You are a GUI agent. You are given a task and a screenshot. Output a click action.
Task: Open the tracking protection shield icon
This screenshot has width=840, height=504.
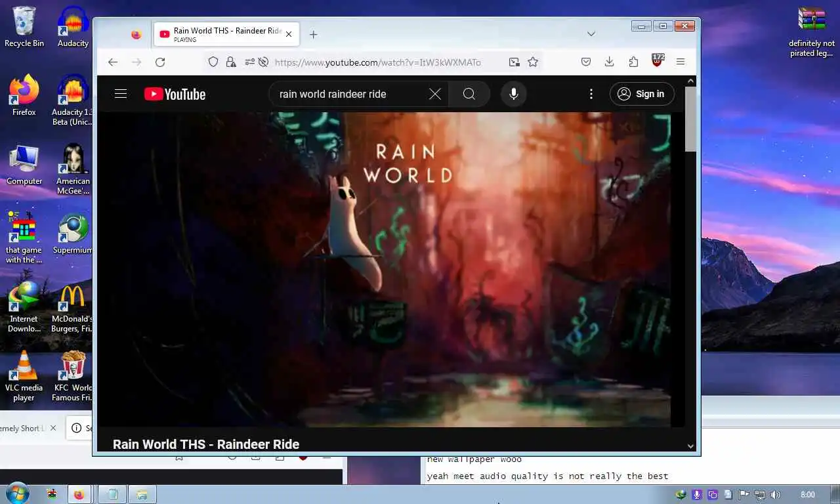(x=213, y=62)
